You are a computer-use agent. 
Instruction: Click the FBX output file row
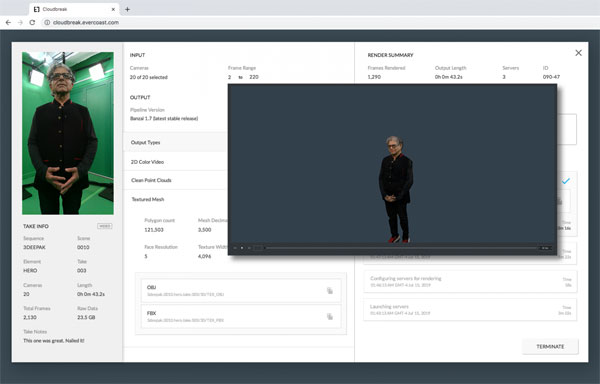click(x=241, y=316)
